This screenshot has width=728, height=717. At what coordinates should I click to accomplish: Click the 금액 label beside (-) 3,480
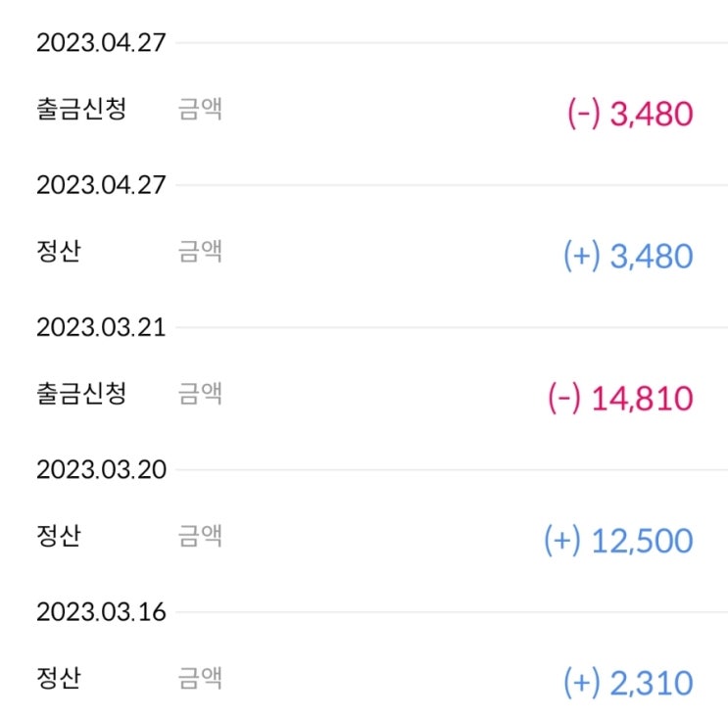coord(200,109)
